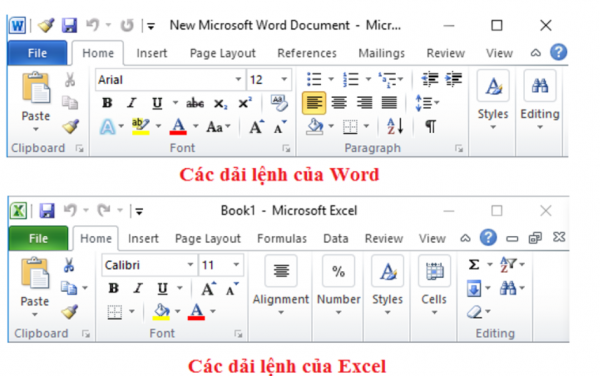Click Cut scissors in Excel Clipboard group
The width and height of the screenshot is (600, 376).
click(x=69, y=265)
